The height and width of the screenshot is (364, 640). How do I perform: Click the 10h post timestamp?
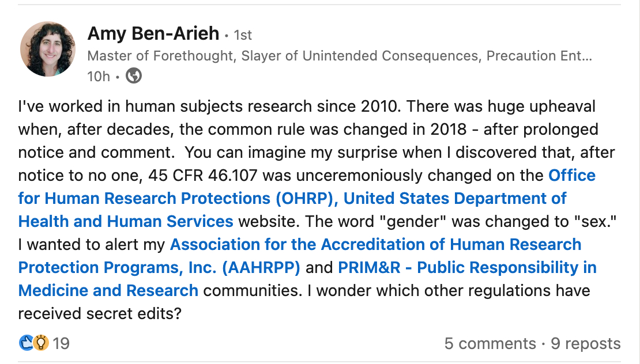pos(98,76)
